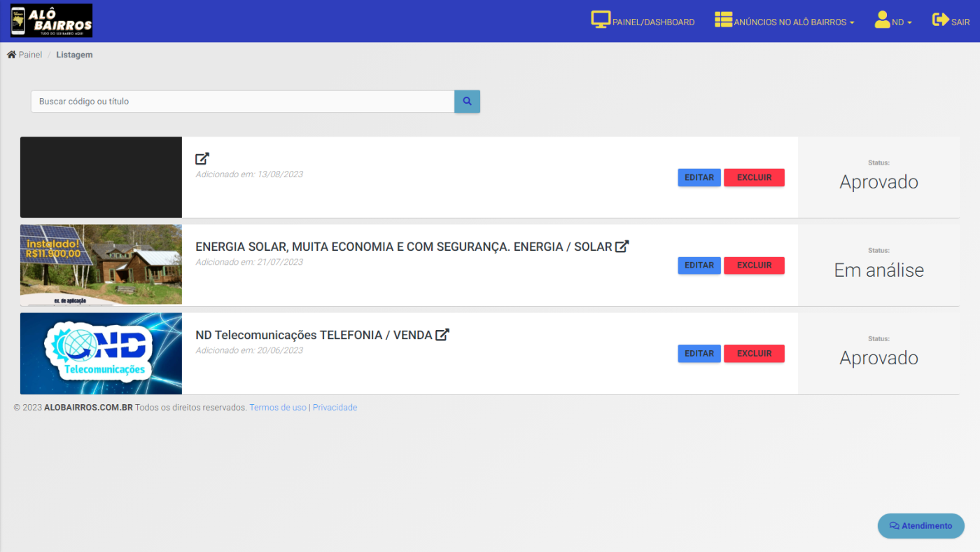Click Editar for the 13/08/2023 ad
This screenshot has width=980, height=552.
click(699, 178)
